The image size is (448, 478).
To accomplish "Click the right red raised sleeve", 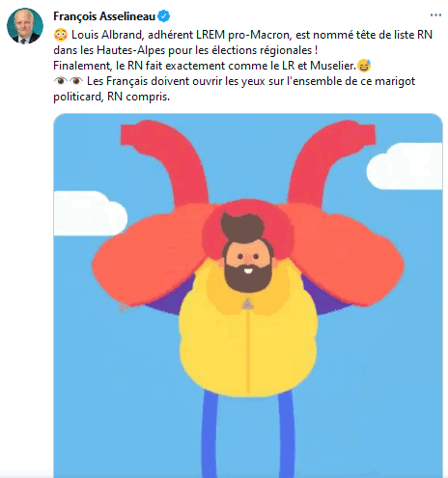I will pos(331,162).
